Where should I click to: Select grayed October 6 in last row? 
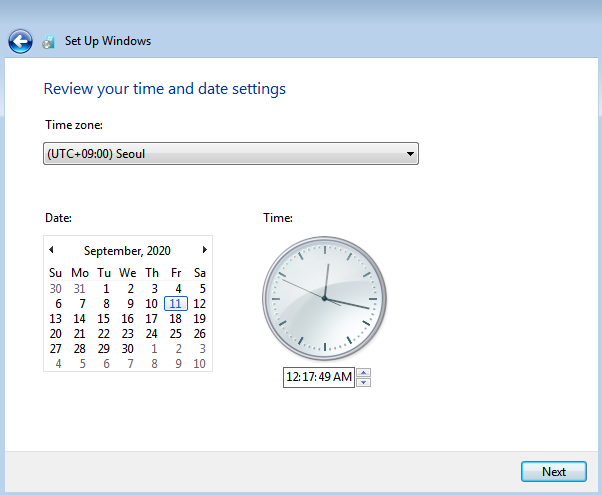(x=106, y=364)
